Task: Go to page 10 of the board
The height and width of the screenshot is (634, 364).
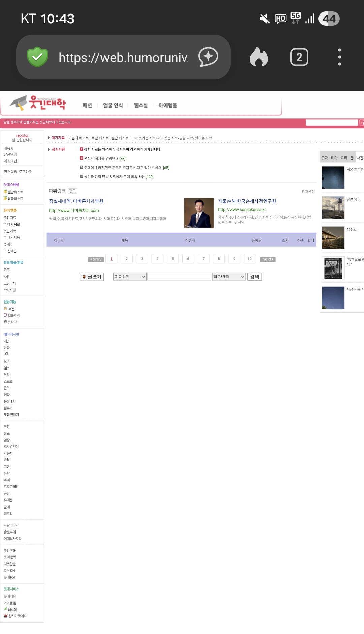Action: coord(250,259)
